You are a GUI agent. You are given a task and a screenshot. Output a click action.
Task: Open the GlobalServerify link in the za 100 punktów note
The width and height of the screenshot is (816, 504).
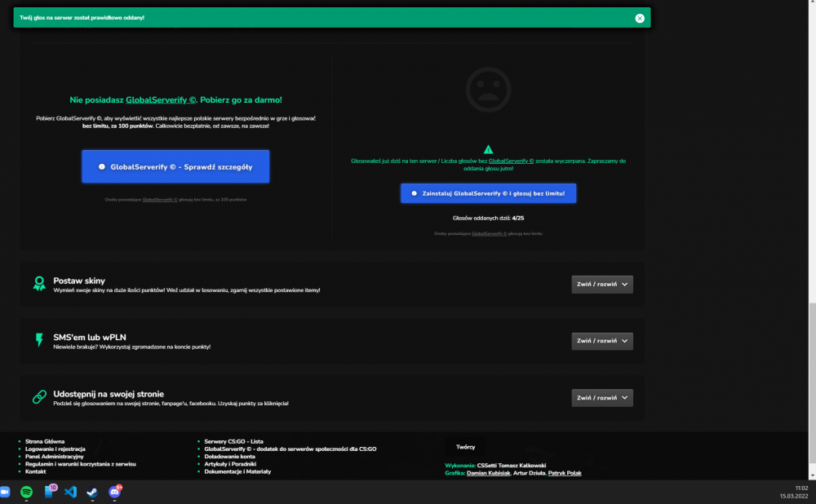pyautogui.click(x=160, y=200)
